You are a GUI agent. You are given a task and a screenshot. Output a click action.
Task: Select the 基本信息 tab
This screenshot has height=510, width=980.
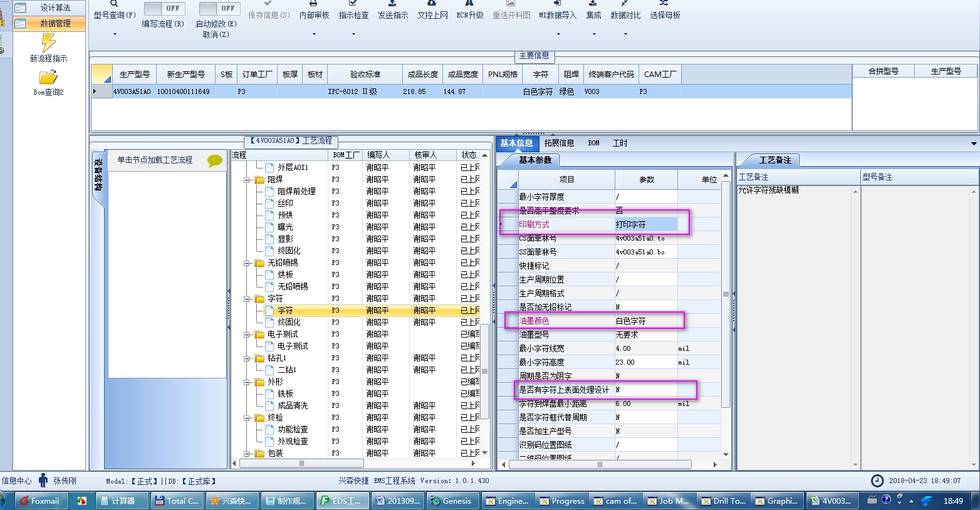coord(516,143)
